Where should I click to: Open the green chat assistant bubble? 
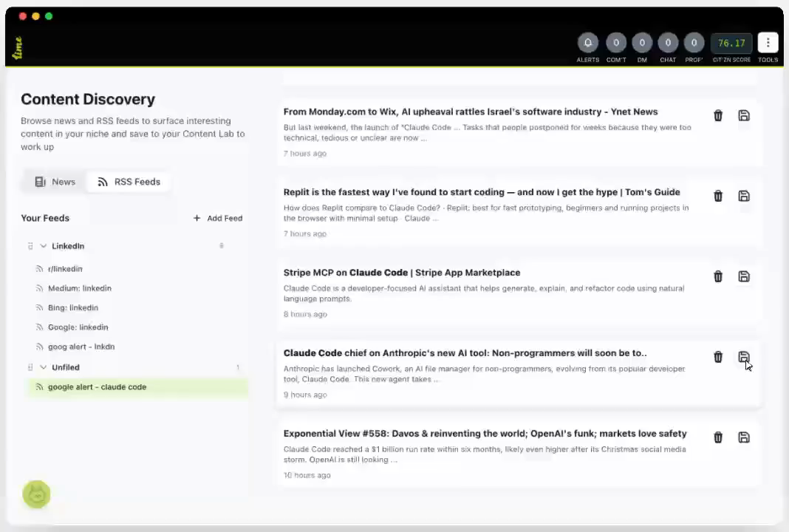point(36,494)
